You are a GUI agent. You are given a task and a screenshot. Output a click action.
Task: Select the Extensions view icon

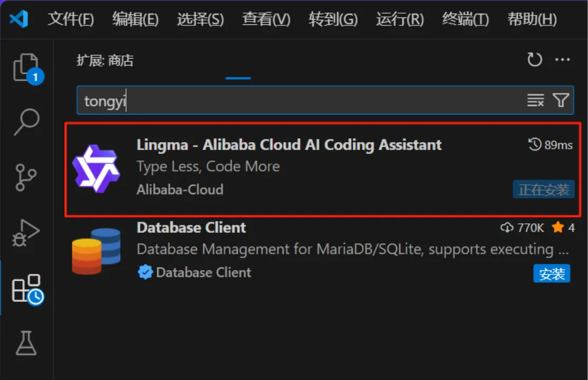click(x=27, y=289)
